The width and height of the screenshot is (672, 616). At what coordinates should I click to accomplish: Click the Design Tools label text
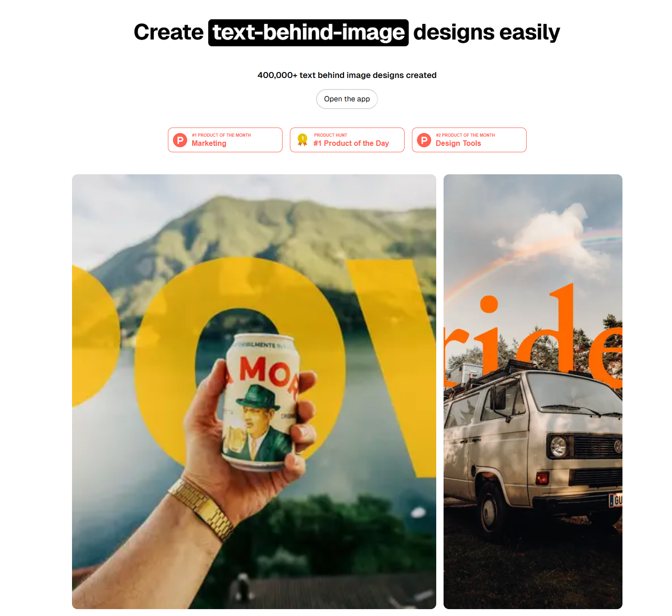(x=458, y=144)
